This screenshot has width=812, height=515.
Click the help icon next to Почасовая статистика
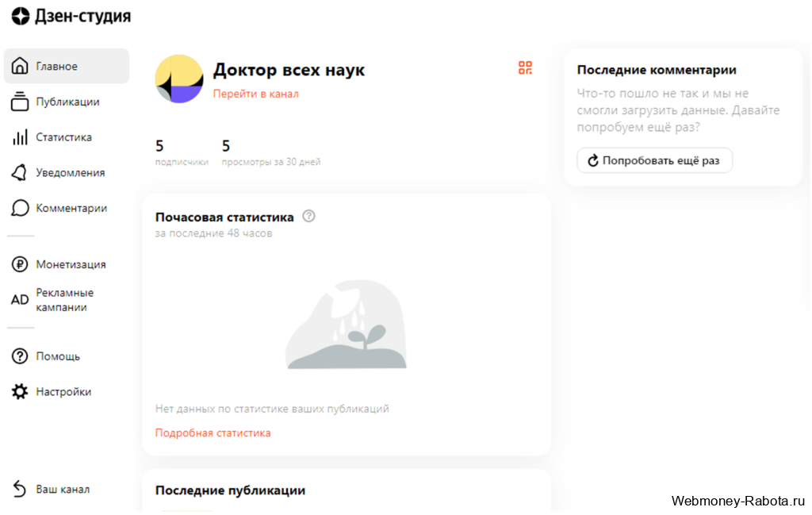(x=308, y=216)
